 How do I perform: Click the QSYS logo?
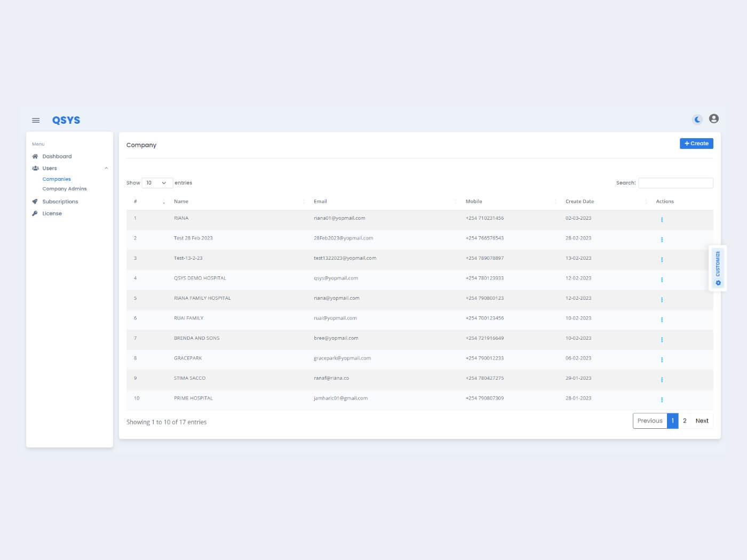[x=66, y=121]
